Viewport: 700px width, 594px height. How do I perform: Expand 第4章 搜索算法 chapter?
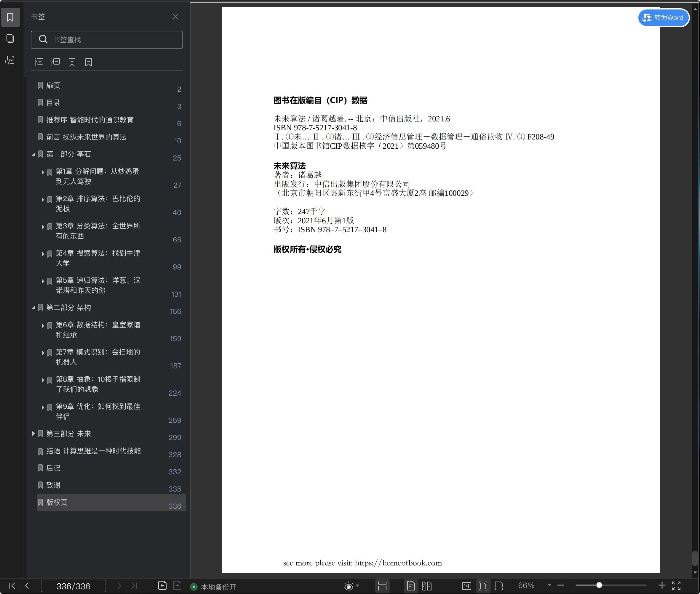(43, 254)
